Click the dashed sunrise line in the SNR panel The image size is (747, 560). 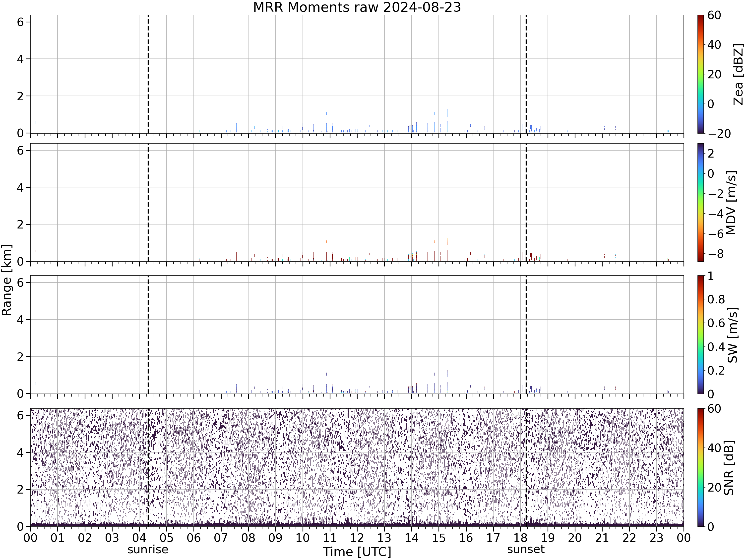point(148,467)
